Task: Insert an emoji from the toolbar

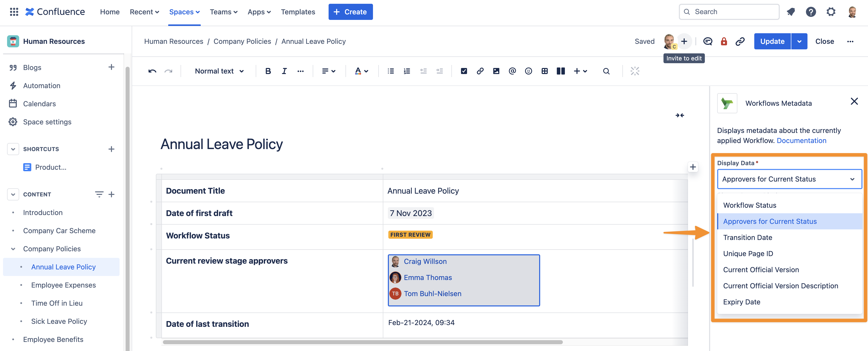Action: 528,71
